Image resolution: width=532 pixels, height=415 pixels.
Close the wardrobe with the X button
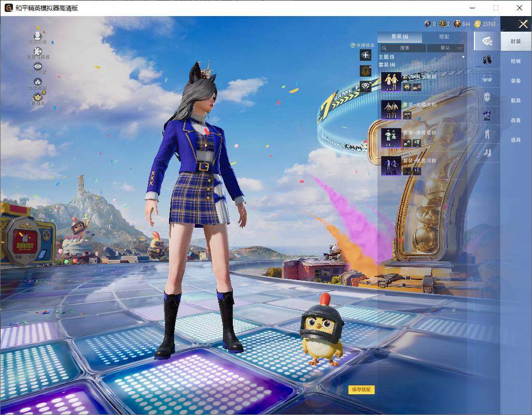(523, 24)
